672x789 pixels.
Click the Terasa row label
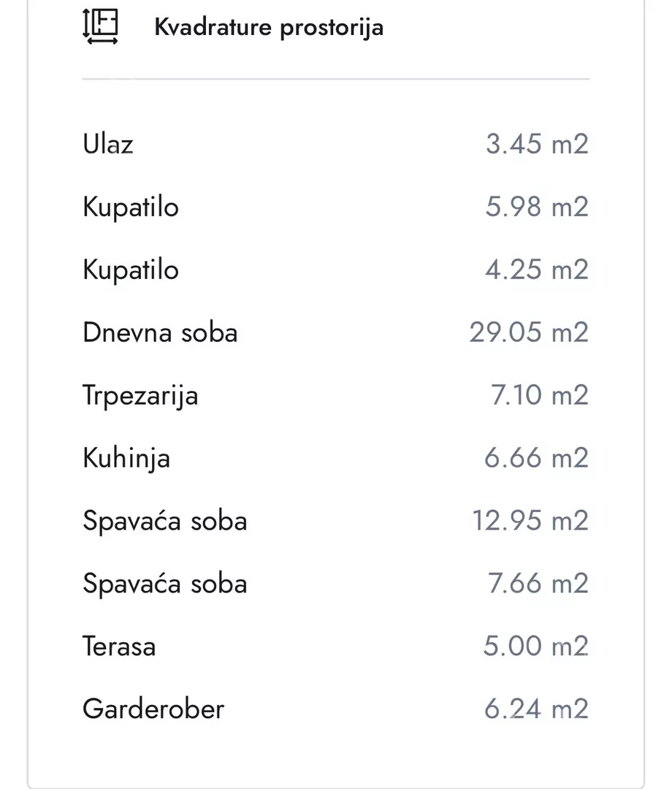click(x=119, y=647)
